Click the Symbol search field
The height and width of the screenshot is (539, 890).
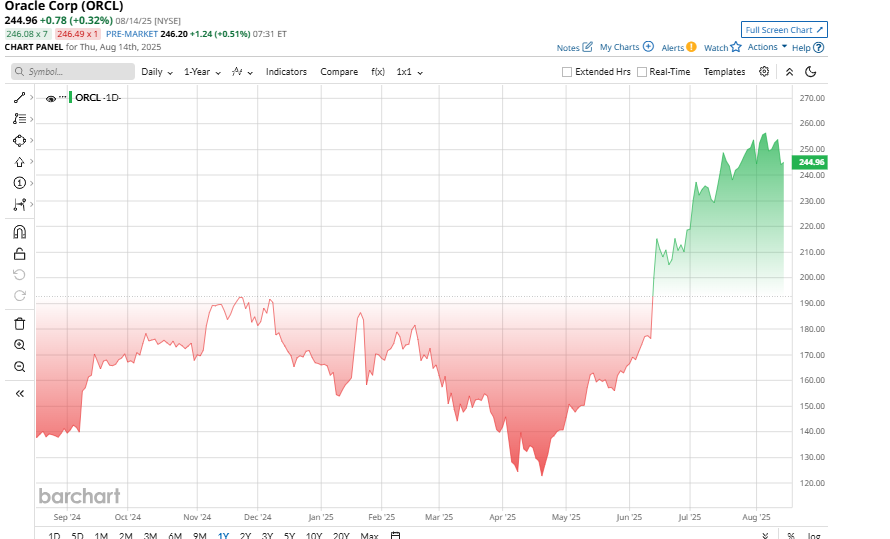tap(73, 71)
